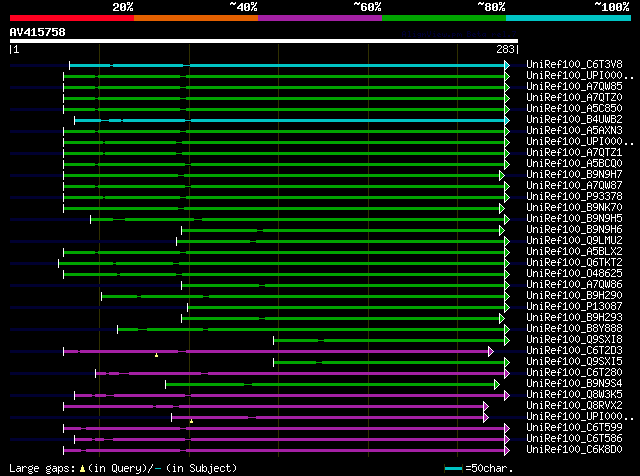
Task: Click the yellow triangle in the Large gaps legend
Action: coord(82,469)
